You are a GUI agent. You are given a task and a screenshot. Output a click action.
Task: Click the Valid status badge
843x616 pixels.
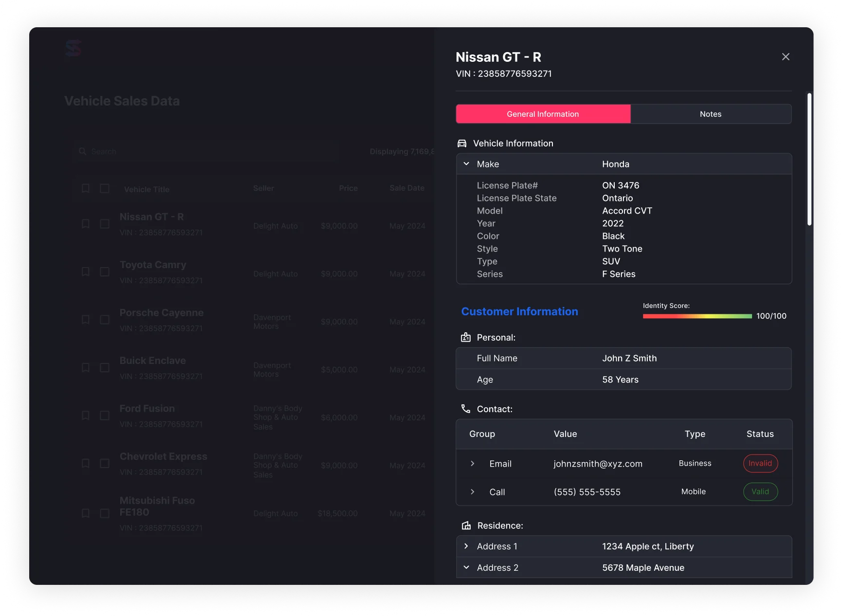point(760,491)
